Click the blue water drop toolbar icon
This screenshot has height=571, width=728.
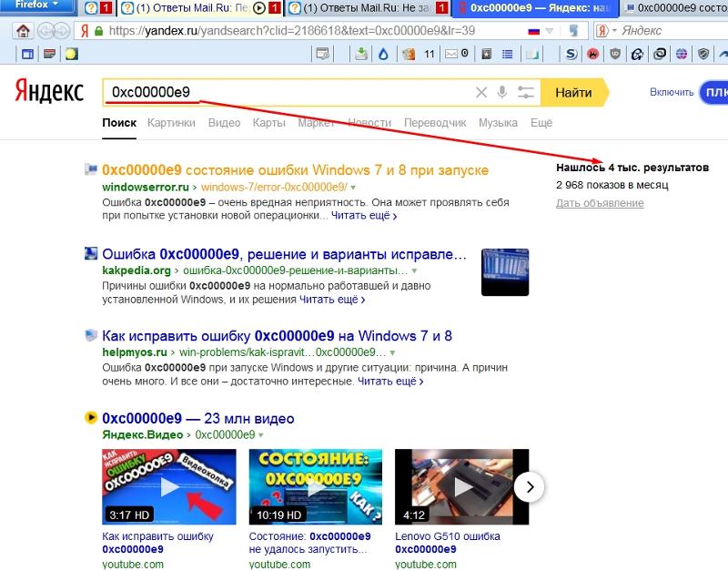click(x=383, y=54)
